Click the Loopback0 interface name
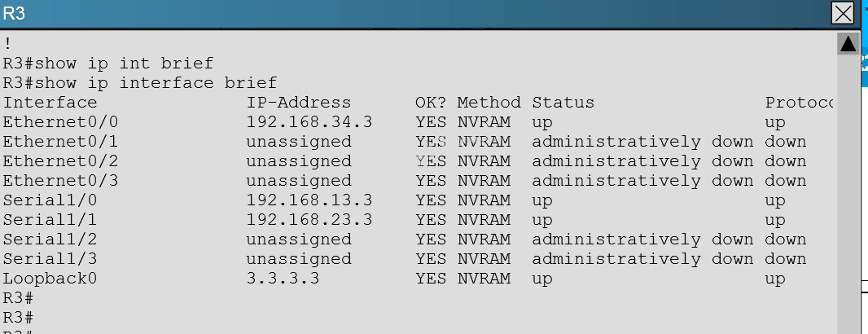Image resolution: width=868 pixels, height=334 pixels. (x=50, y=279)
